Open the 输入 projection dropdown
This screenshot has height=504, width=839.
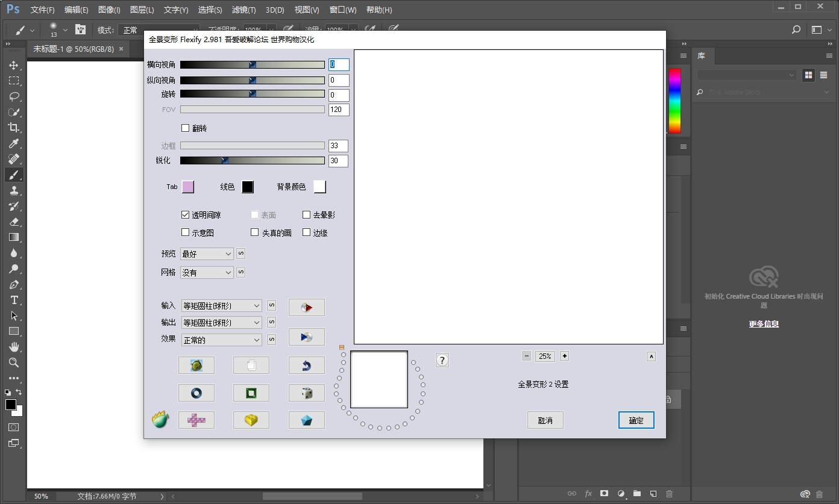coord(222,306)
